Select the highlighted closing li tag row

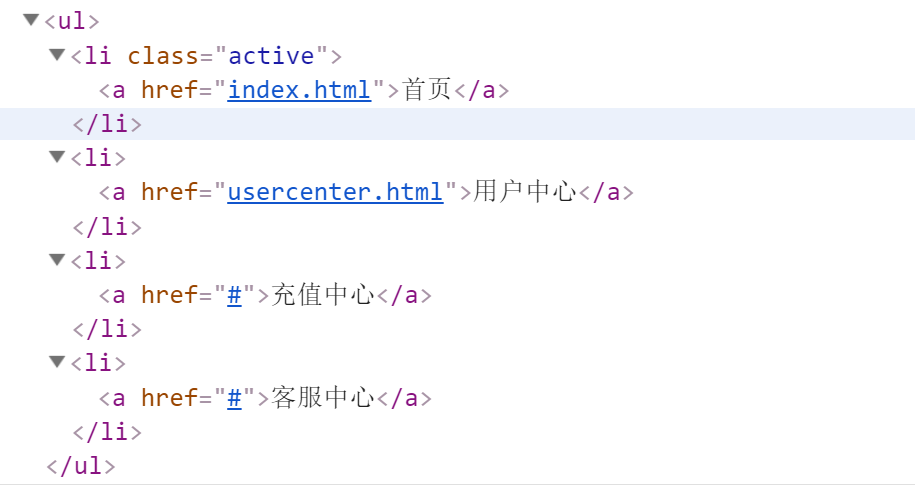point(458,124)
